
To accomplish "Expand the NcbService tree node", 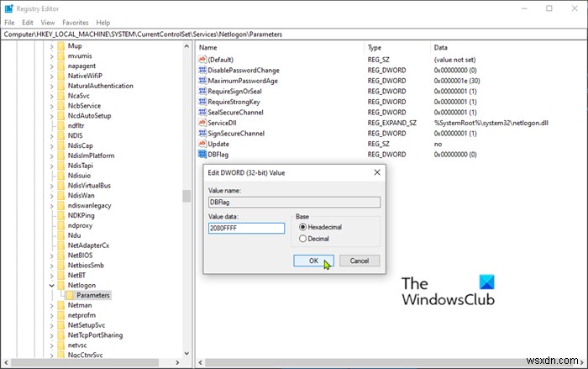I will coord(52,106).
